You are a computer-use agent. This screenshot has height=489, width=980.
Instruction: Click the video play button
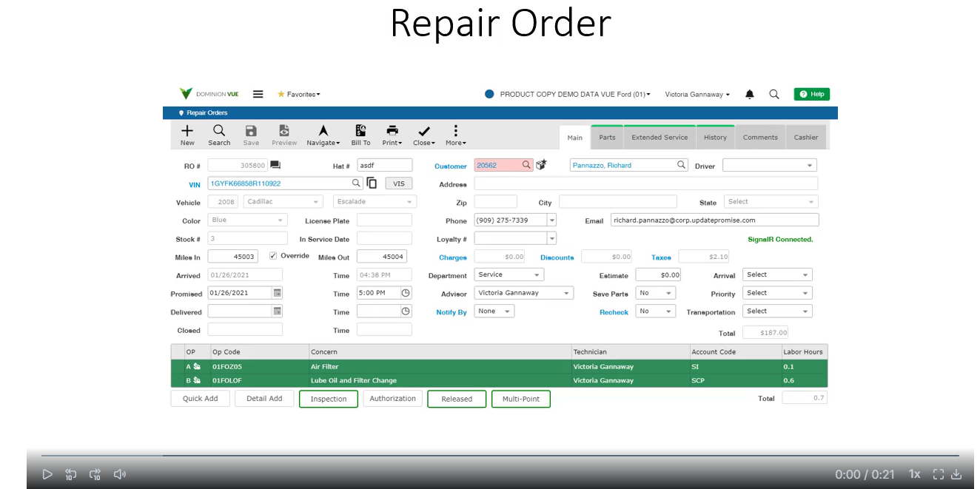(47, 474)
